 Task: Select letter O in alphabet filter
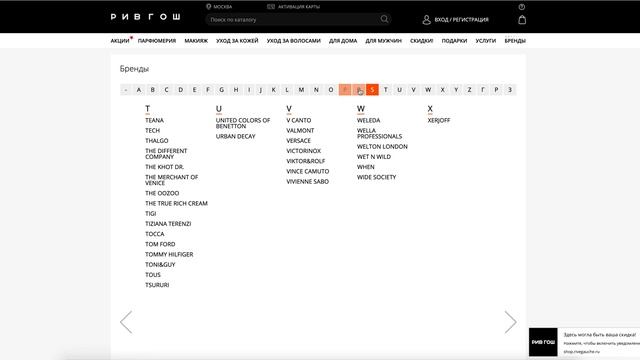pyautogui.click(x=331, y=90)
